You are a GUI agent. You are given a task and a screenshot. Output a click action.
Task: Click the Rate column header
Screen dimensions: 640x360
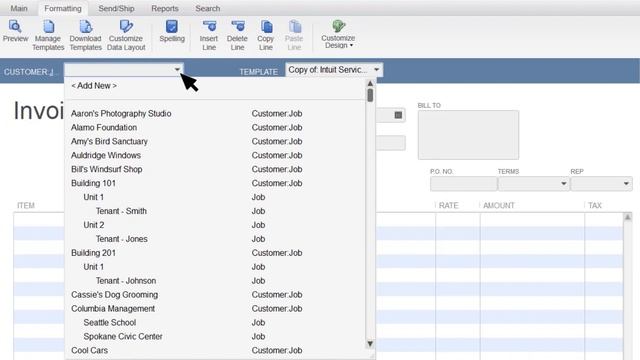click(x=448, y=205)
